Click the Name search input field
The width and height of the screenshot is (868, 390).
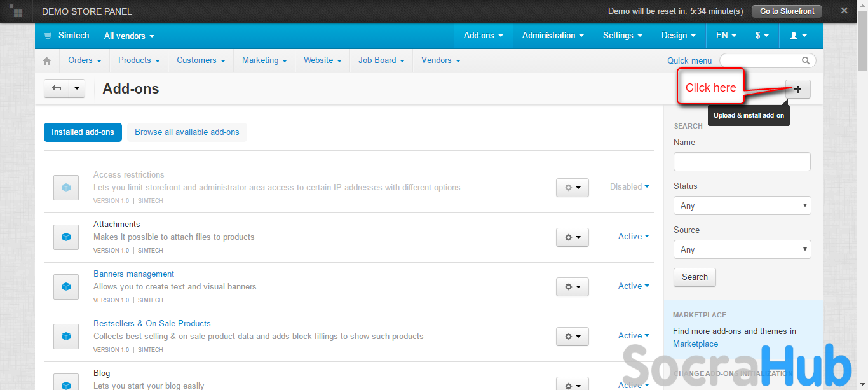tap(742, 162)
